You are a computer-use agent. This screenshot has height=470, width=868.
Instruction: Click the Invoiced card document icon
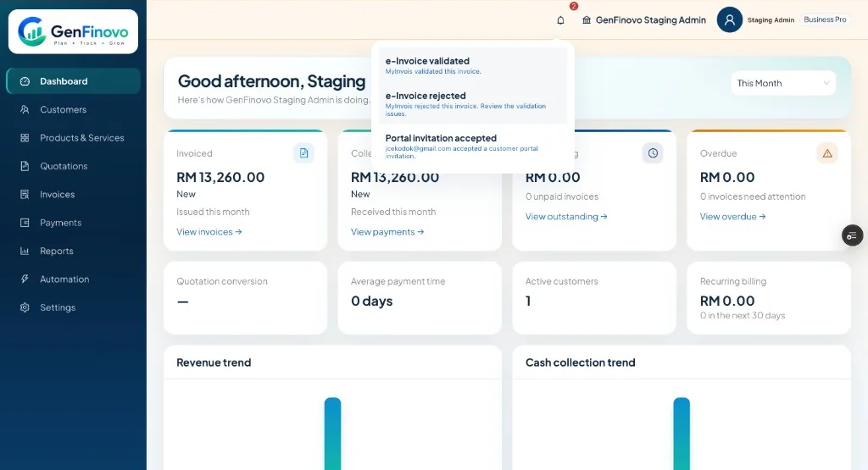point(304,153)
